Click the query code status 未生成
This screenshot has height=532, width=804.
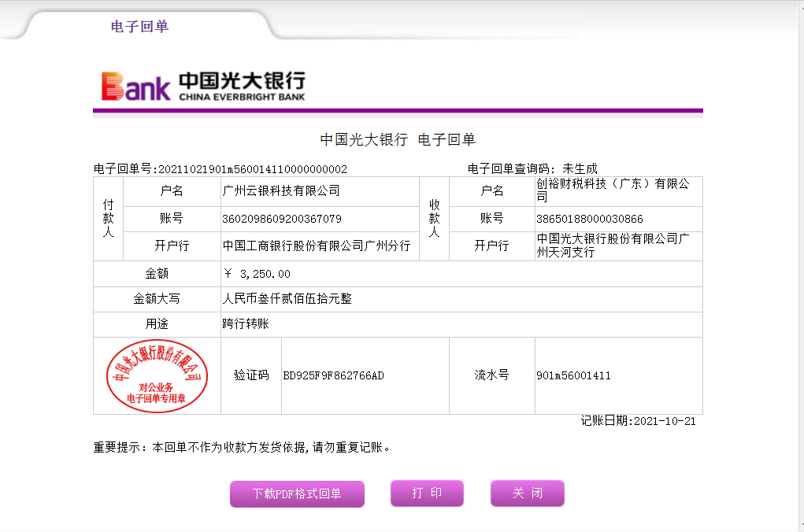point(580,168)
